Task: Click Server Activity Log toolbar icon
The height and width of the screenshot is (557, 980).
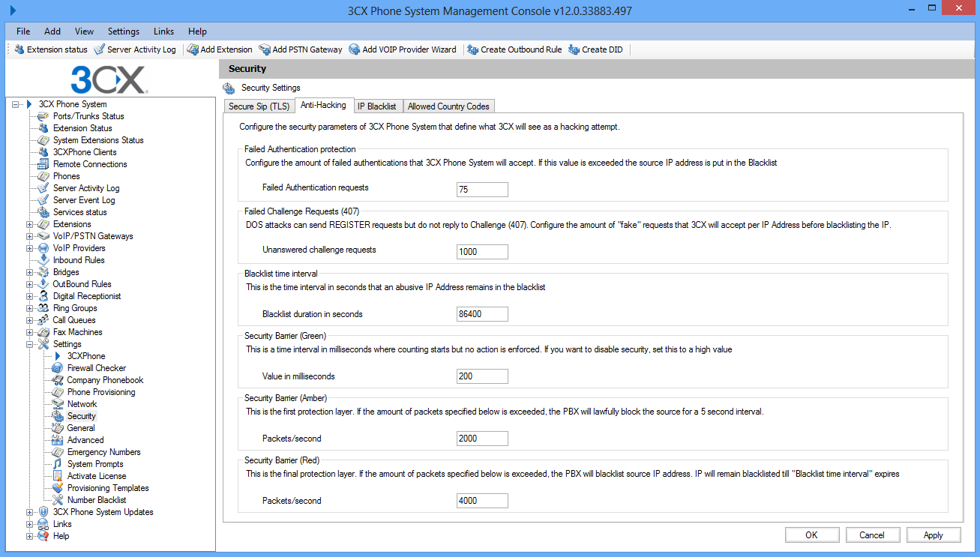Action: (100, 49)
